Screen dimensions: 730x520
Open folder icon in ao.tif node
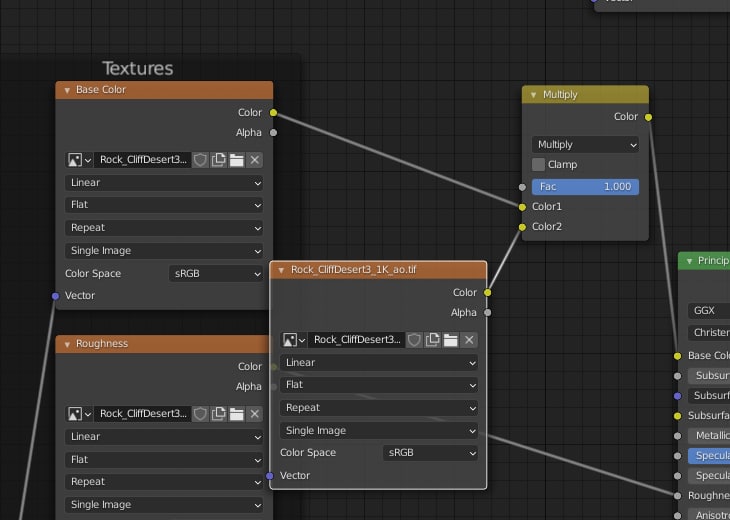[451, 340]
